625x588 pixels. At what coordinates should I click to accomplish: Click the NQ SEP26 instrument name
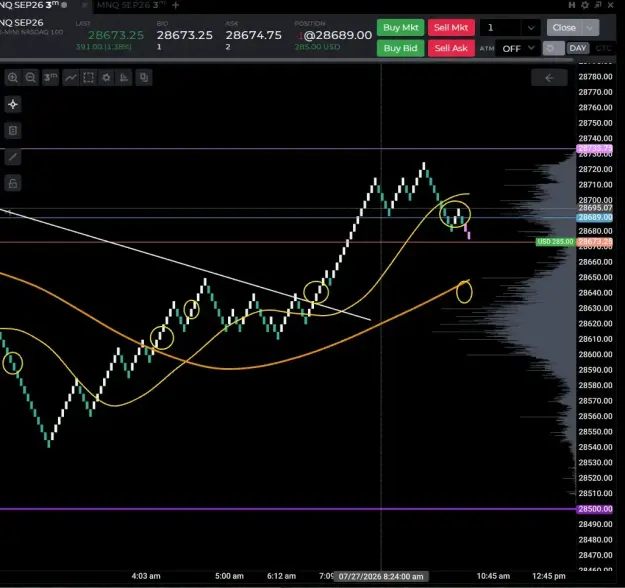point(22,22)
